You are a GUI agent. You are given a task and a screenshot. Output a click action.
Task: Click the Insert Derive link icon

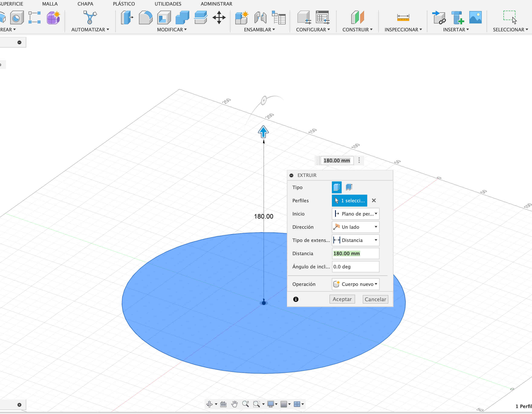439,17
